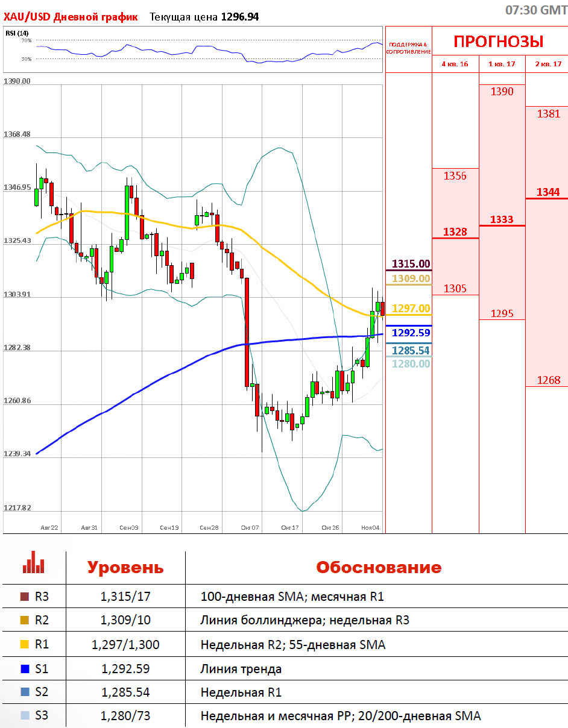The height and width of the screenshot is (728, 568).
Task: Click the Обоснование column header
Action: tap(378, 568)
